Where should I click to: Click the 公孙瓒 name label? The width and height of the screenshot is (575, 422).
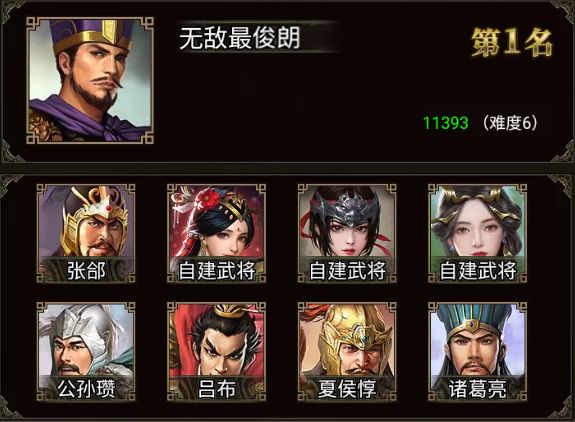point(86,388)
